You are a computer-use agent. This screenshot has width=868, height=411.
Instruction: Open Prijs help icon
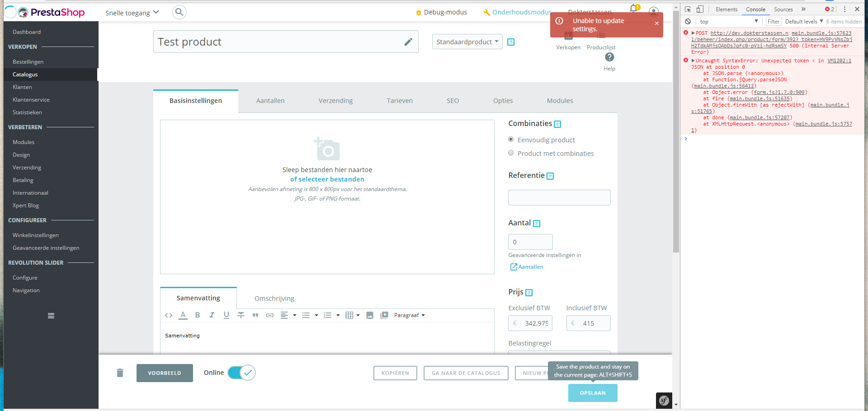pyautogui.click(x=529, y=293)
